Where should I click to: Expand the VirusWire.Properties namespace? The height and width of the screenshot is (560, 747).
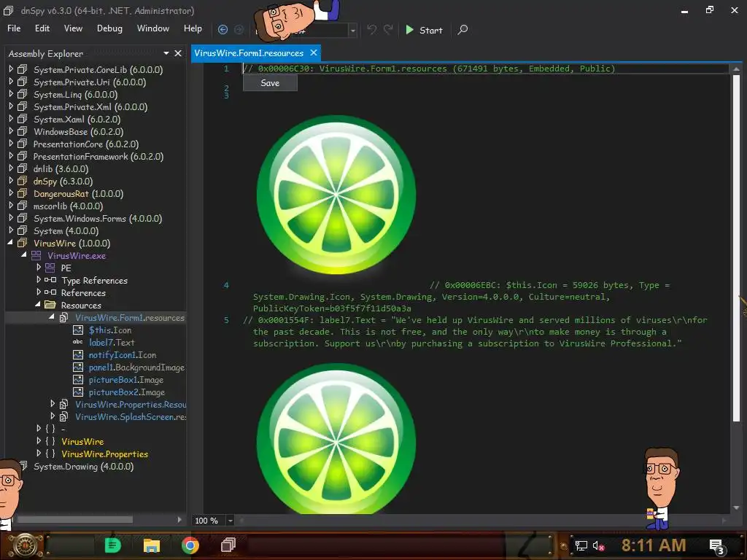(39, 453)
